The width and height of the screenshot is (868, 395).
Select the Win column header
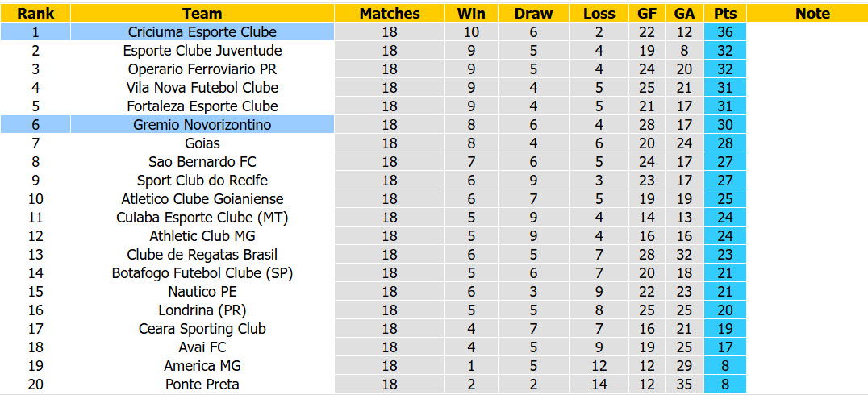472,14
